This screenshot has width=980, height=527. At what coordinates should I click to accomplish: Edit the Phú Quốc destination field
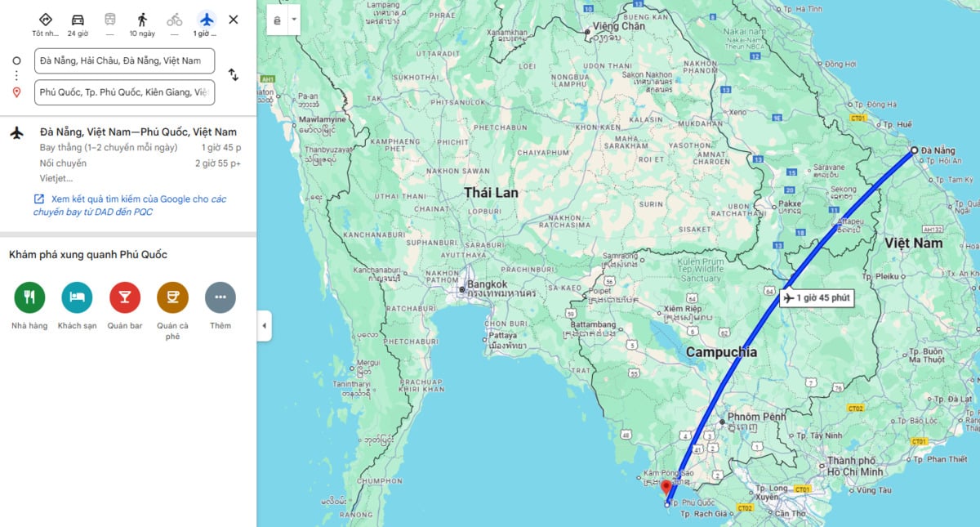coord(124,92)
